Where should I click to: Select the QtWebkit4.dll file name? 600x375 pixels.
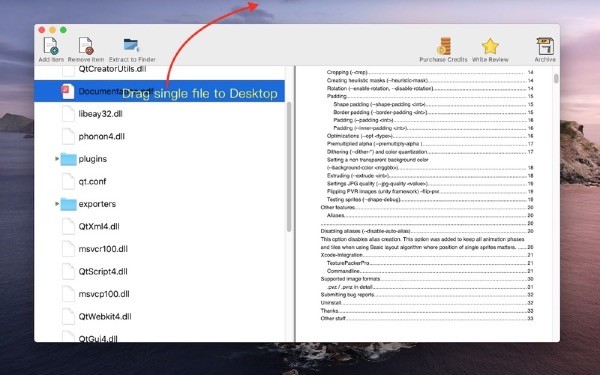105,316
